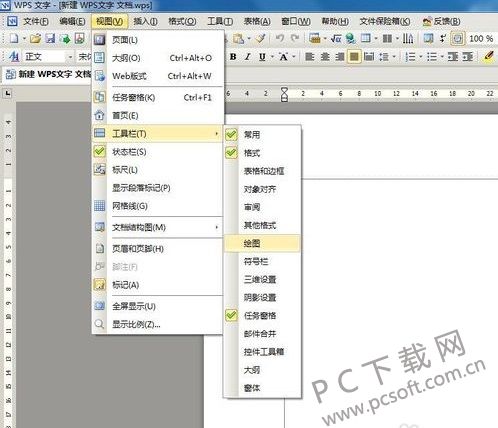The height and width of the screenshot is (428, 498).
Task: Click the Italic formatting icon
Action: 247,57
